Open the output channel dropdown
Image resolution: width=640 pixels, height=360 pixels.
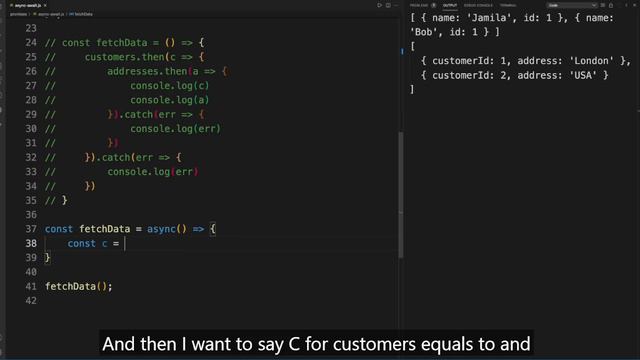[x=571, y=5]
